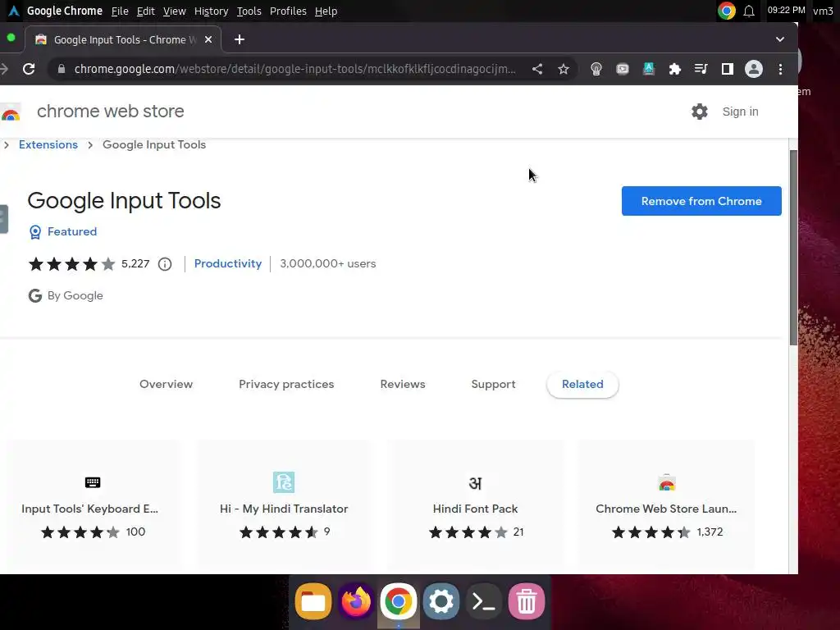This screenshot has height=630, width=840.
Task: Open the notifications bell in top panel
Action: tap(749, 11)
